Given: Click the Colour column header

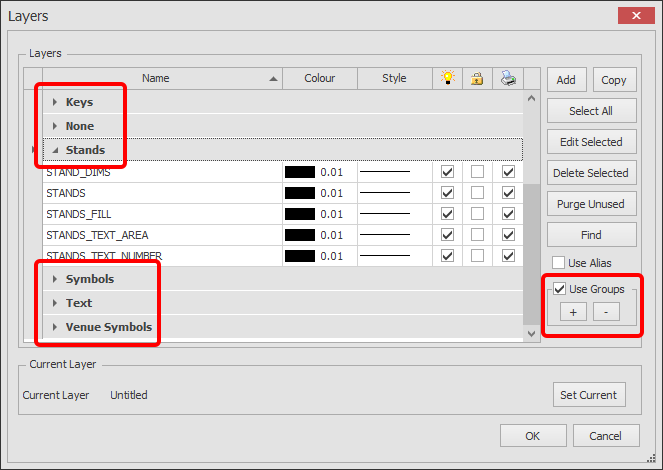Looking at the screenshot, I should [320, 78].
